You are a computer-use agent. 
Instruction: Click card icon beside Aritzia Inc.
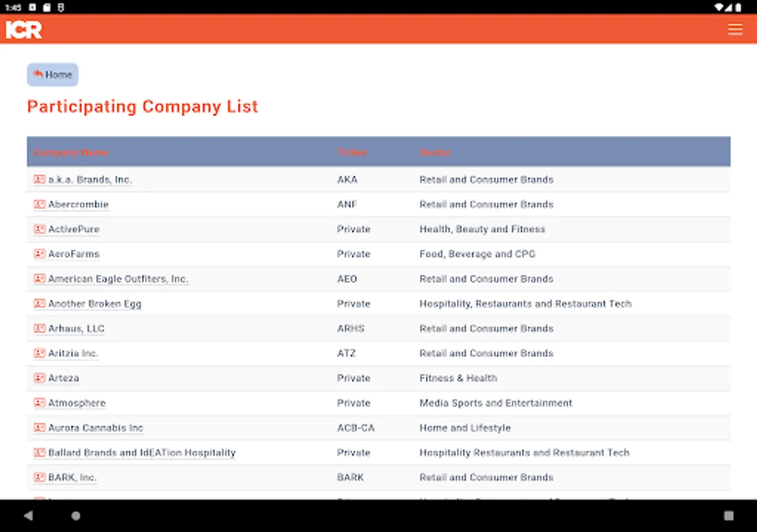[x=40, y=353]
